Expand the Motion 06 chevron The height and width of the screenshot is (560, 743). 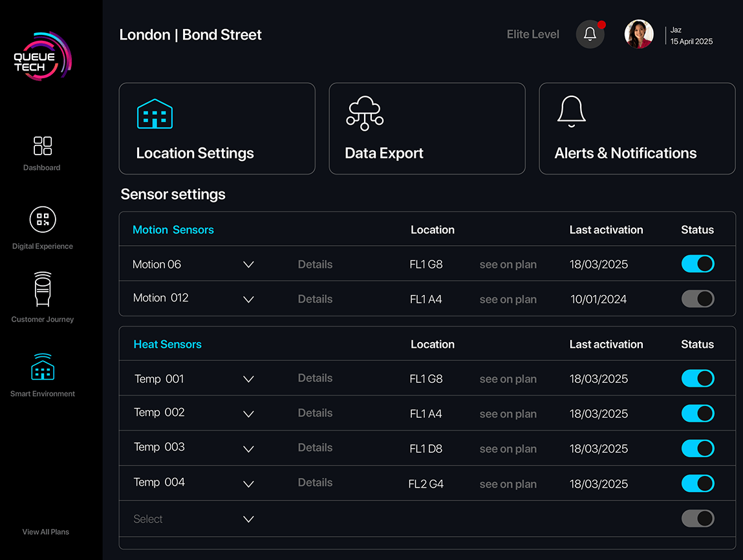(x=248, y=264)
